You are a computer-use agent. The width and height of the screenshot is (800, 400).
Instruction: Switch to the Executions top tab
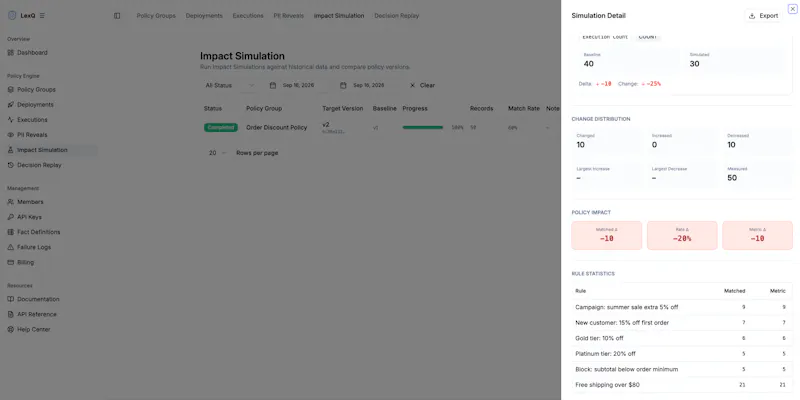[x=248, y=16]
